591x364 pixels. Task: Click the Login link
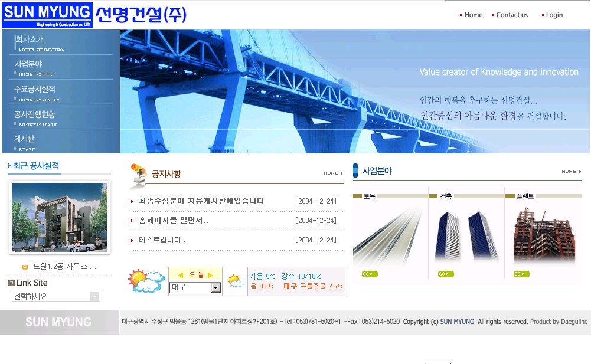[554, 15]
